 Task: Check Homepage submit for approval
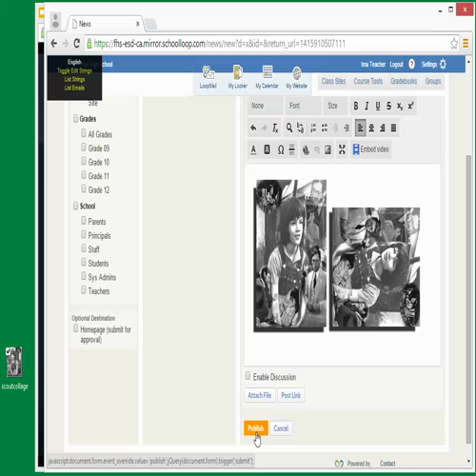tap(75, 328)
